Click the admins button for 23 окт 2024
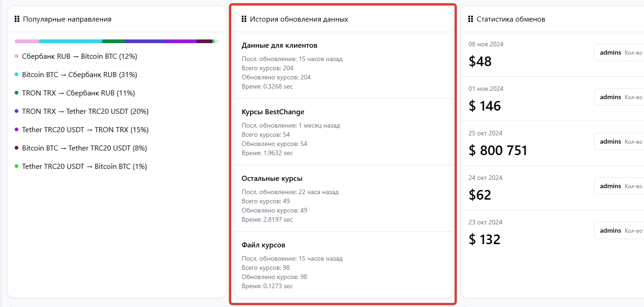Image resolution: width=644 pixels, height=307 pixels. click(611, 230)
